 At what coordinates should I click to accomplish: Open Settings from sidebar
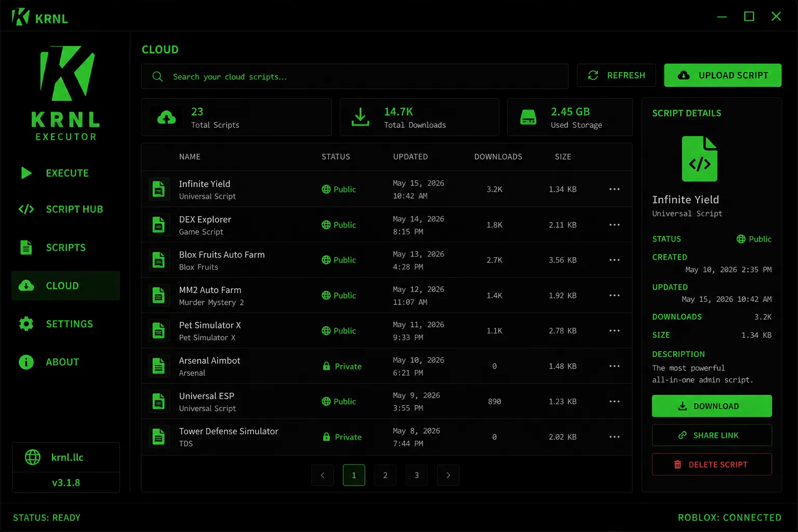click(65, 324)
